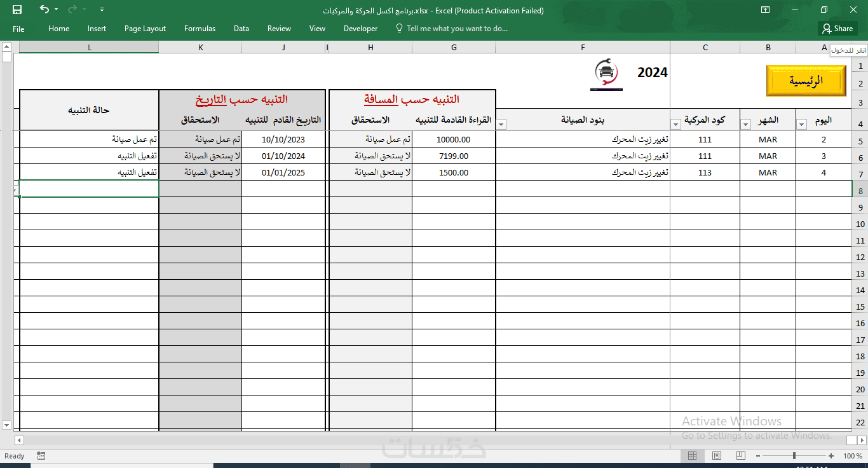Customize Quick Access Toolbar dropdown
Image resolution: width=868 pixels, height=468 pixels.
[103, 10]
